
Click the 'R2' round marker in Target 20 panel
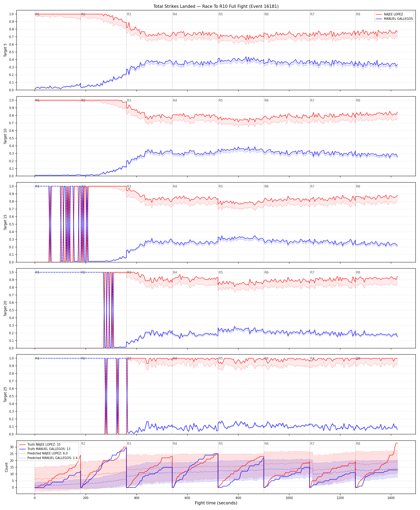[x=83, y=272]
